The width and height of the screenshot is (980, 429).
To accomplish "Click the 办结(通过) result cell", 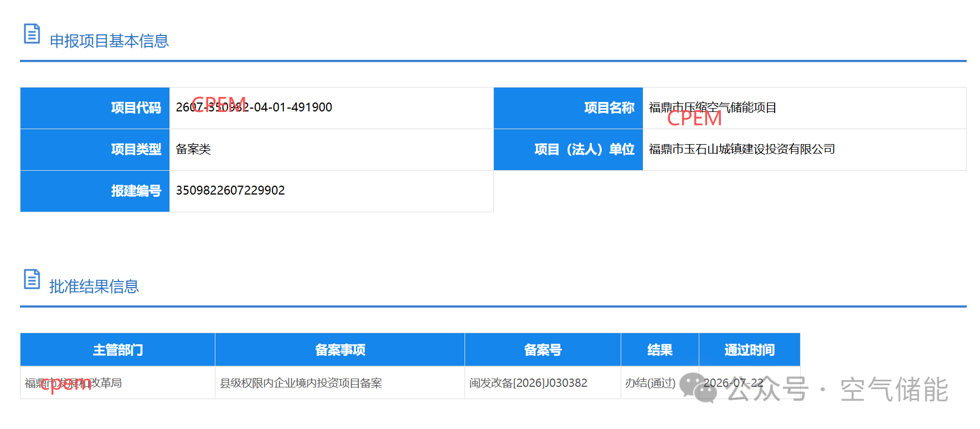I will (x=650, y=383).
